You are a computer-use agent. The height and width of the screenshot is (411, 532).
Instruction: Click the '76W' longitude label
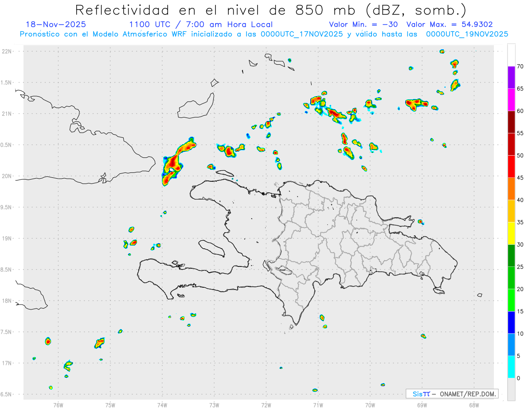tap(58, 404)
